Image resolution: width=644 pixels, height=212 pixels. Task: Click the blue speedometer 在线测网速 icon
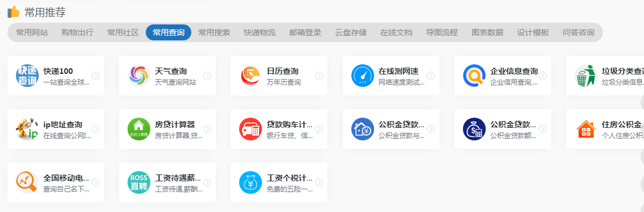362,76
